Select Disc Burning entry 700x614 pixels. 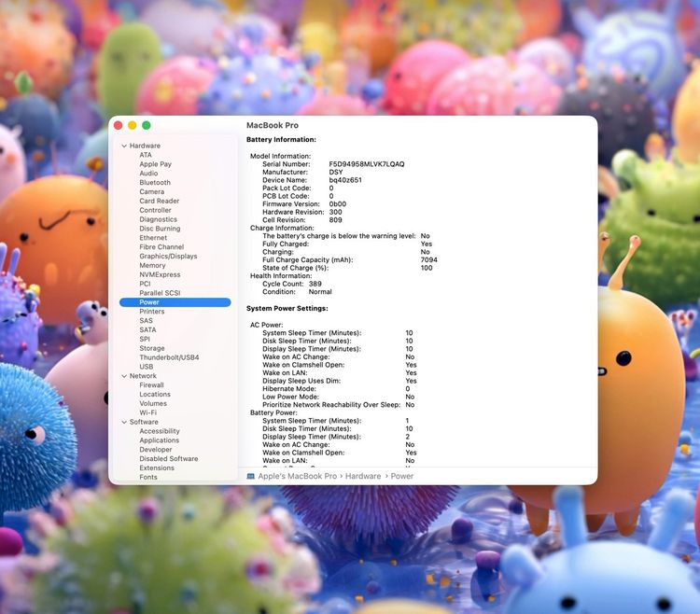(x=160, y=229)
